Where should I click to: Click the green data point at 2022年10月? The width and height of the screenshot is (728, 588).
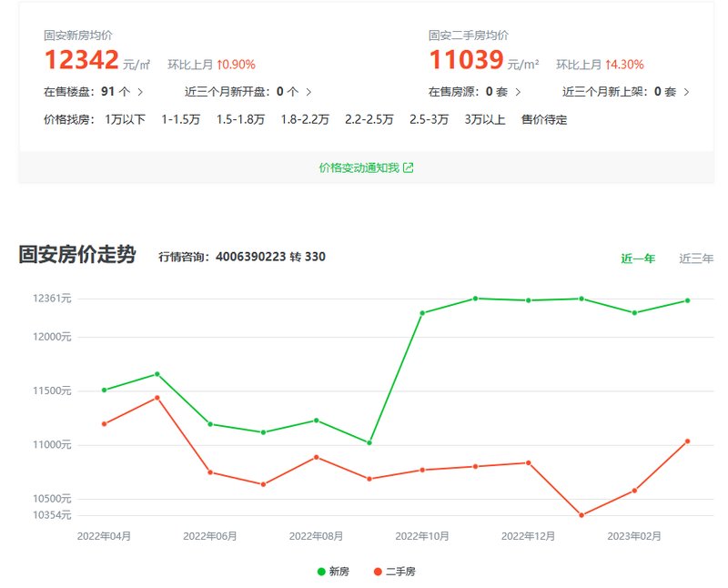tap(423, 312)
